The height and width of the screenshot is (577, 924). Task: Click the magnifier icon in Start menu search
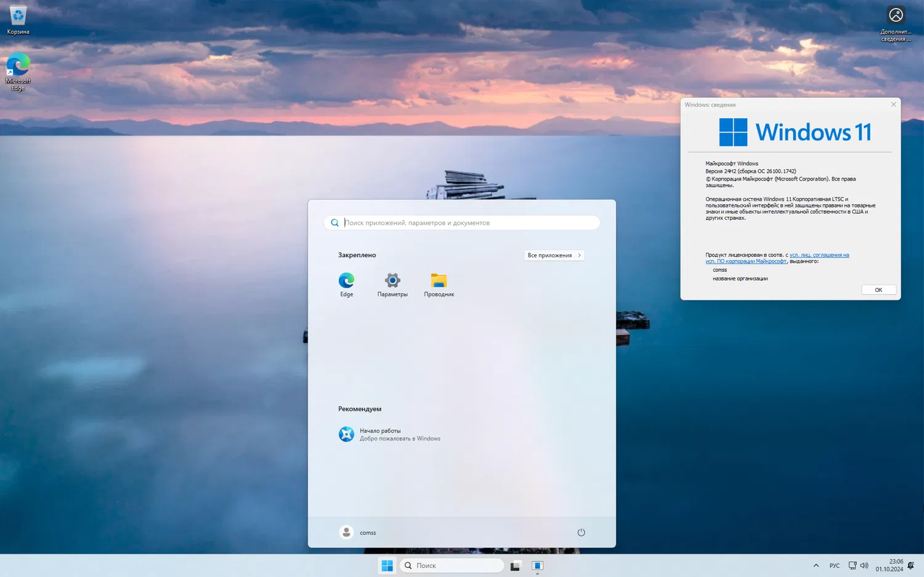[x=334, y=222]
